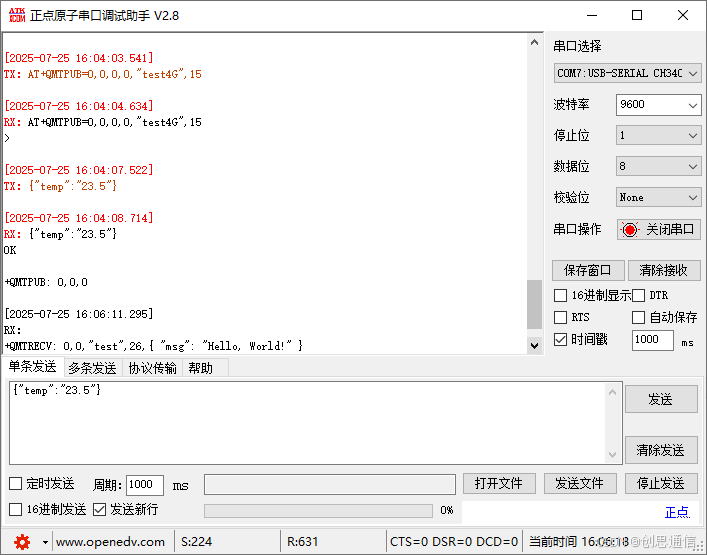Image resolution: width=707 pixels, height=555 pixels.
Task: Click the timestamp 1000 ms input field
Action: click(653, 340)
